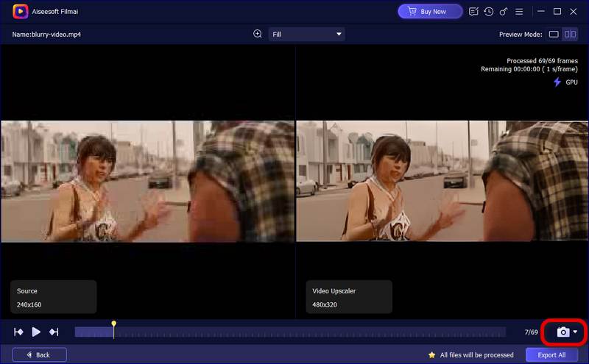Click the star icon beside All files

[x=432, y=354]
